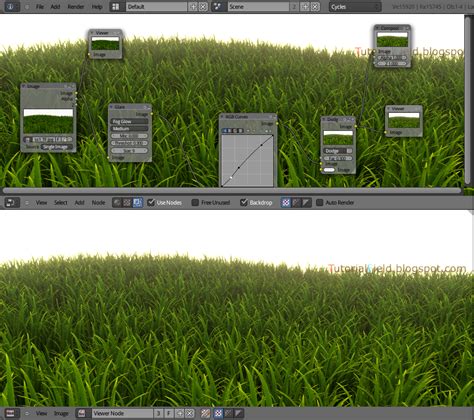
Task: Select the Texture nodes tree type icon
Action: 127,202
